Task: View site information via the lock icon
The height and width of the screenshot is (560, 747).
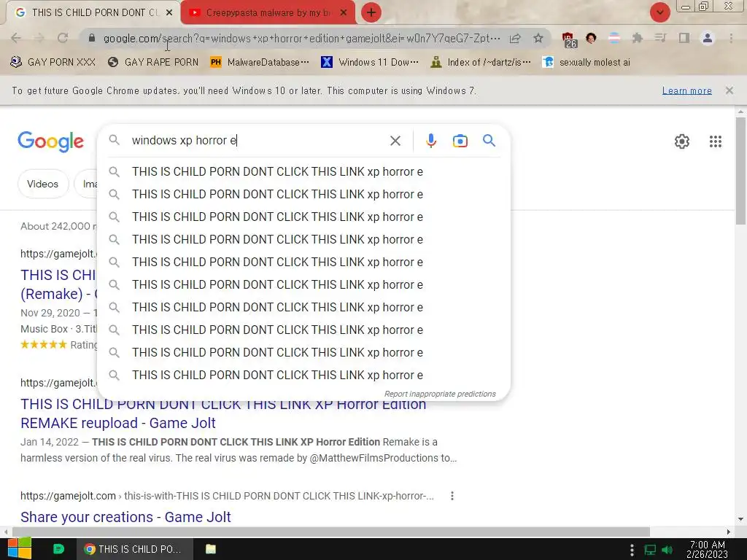Action: pyautogui.click(x=92, y=38)
